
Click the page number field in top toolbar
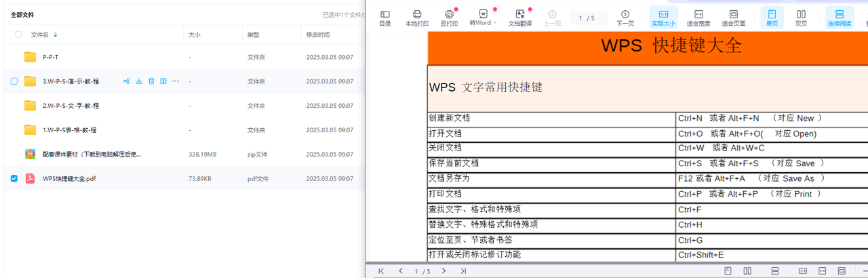click(x=588, y=18)
